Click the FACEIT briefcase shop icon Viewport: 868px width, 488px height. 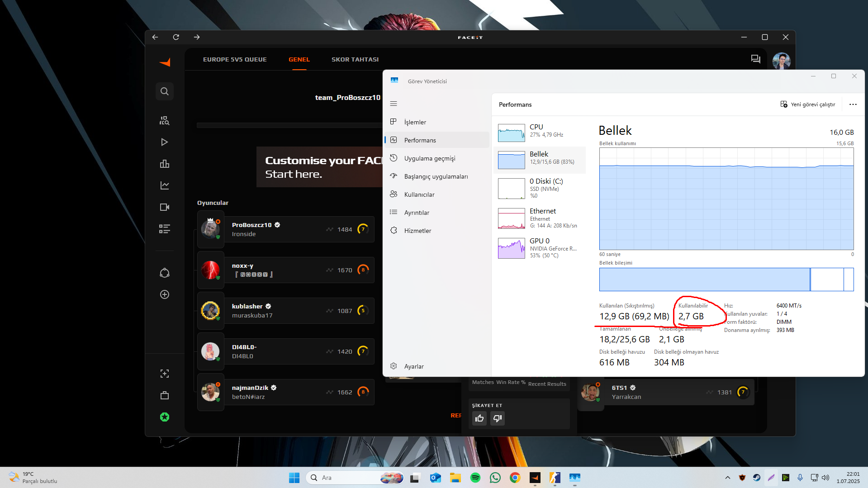pyautogui.click(x=165, y=396)
